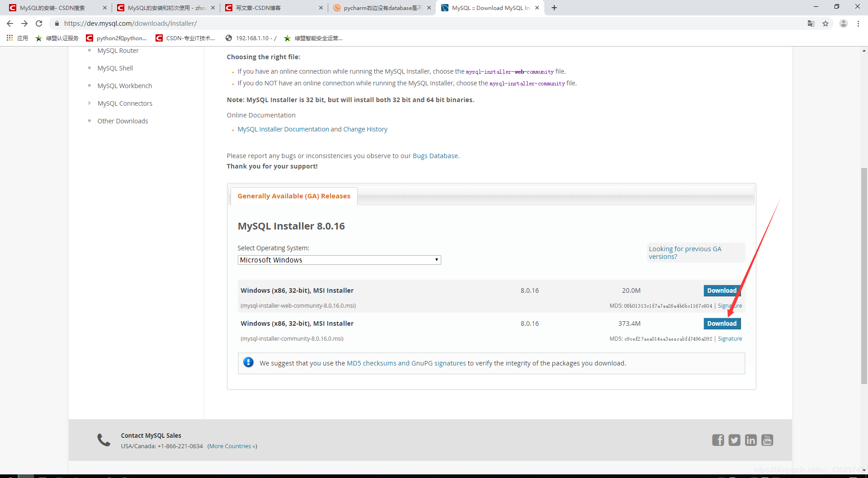Click the translate page icon in address bar
The width and height of the screenshot is (868, 478).
[811, 23]
